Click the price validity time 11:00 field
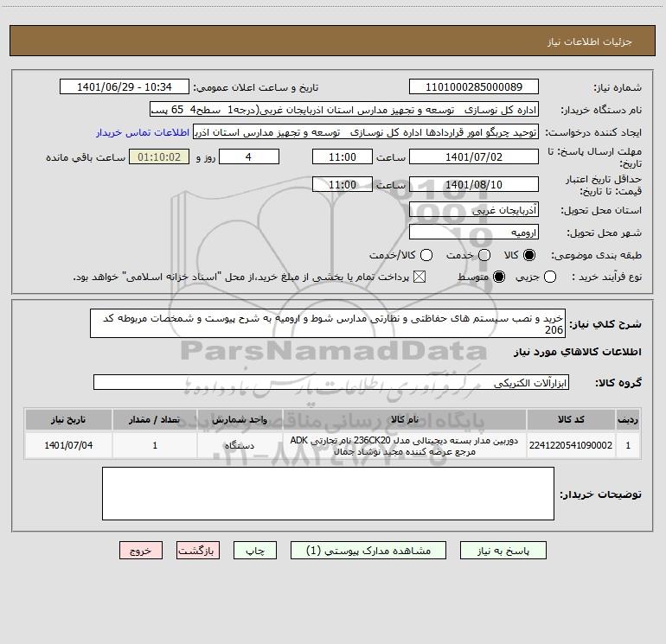This screenshot has height=644, width=666. click(343, 184)
